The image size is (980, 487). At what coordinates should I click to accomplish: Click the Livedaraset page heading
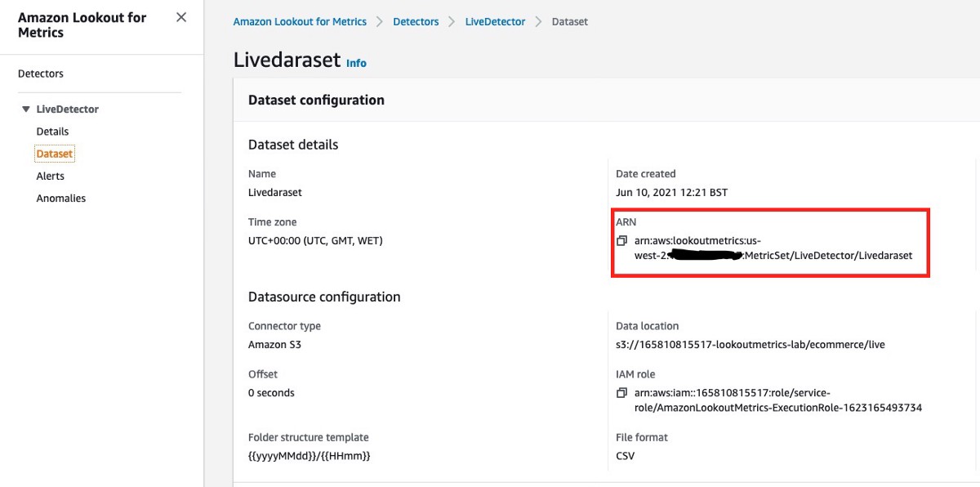287,61
